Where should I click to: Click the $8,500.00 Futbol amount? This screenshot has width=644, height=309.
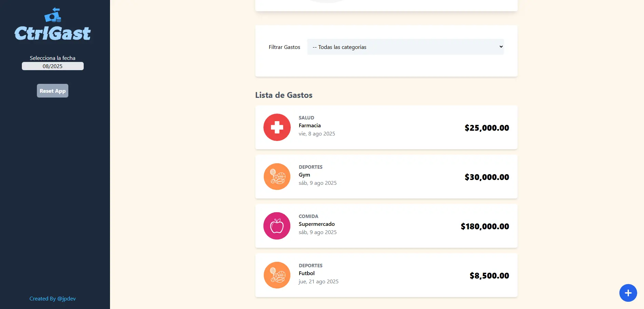(489, 275)
